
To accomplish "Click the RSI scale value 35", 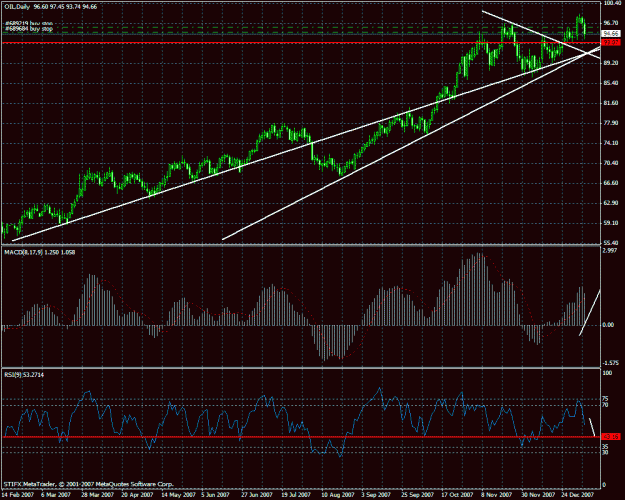I will (605, 447).
